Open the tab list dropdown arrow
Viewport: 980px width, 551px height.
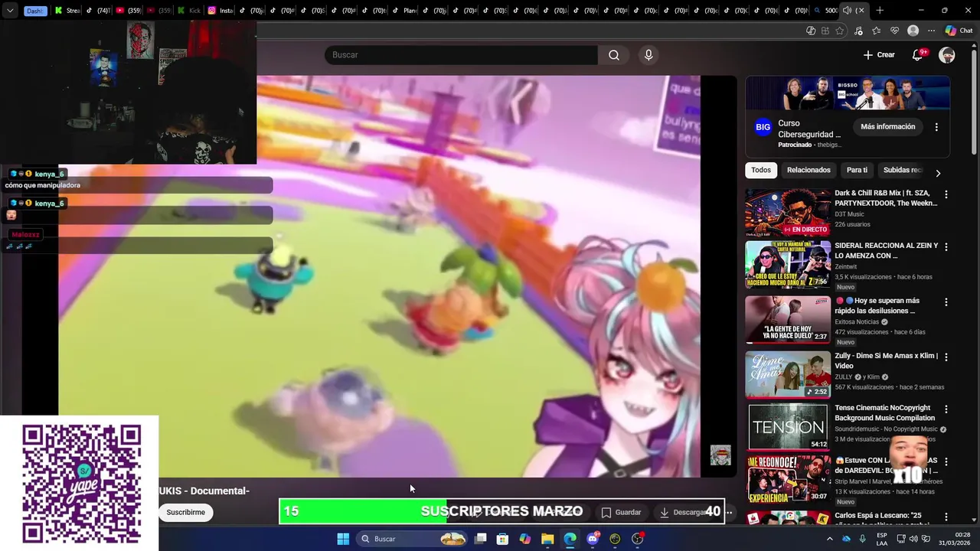click(x=10, y=11)
